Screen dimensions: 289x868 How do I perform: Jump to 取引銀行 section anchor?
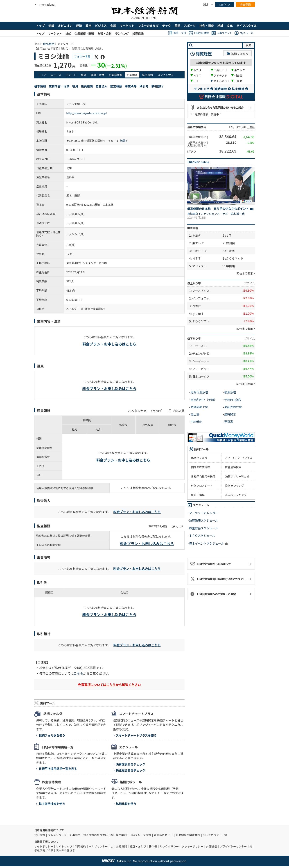[x=157, y=86]
